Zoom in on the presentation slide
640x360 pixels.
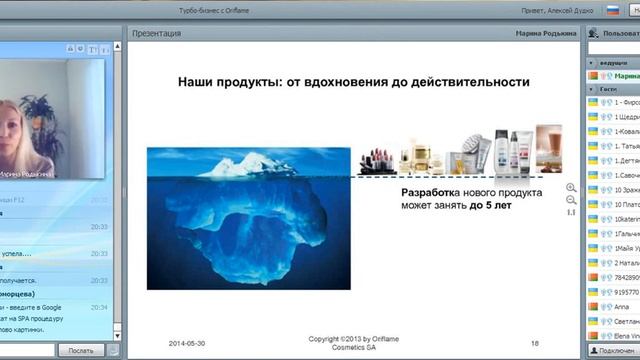click(571, 187)
